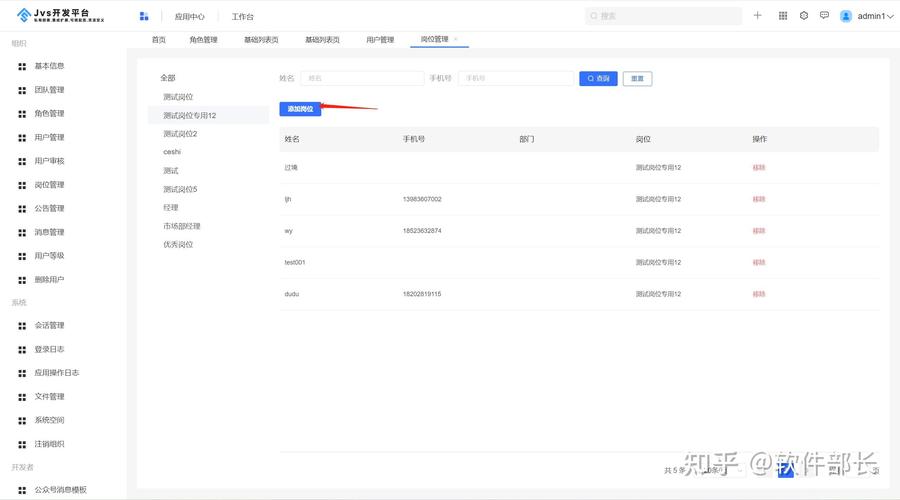This screenshot has height=500, width=900.
Task: Click the plus icon in top bar
Action: tap(757, 15)
